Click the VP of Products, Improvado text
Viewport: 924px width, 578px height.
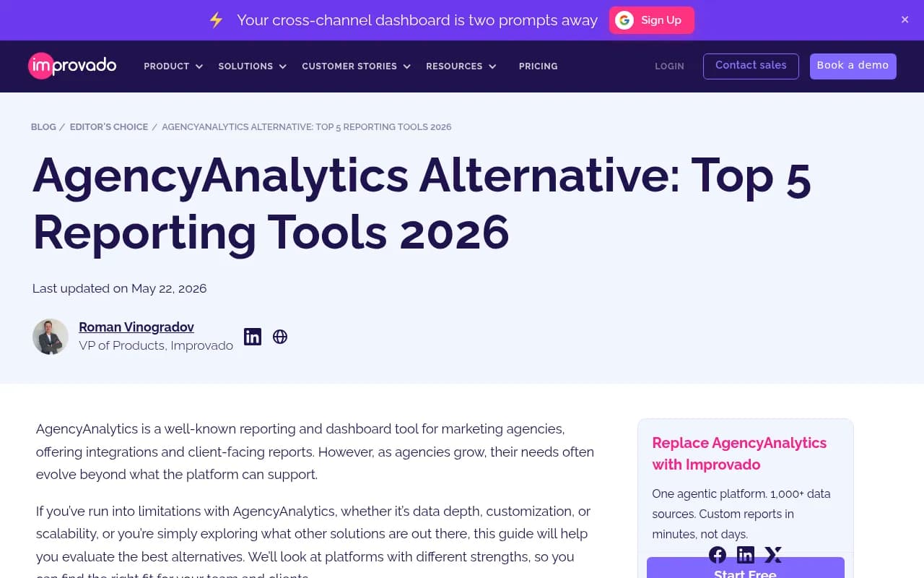coord(156,345)
